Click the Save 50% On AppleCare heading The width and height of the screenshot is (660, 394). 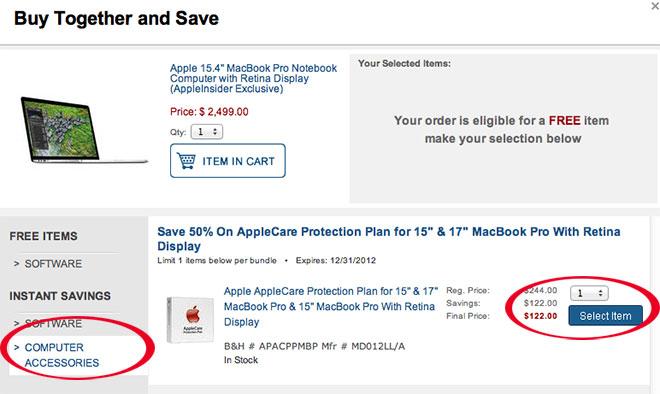pyautogui.click(x=389, y=239)
